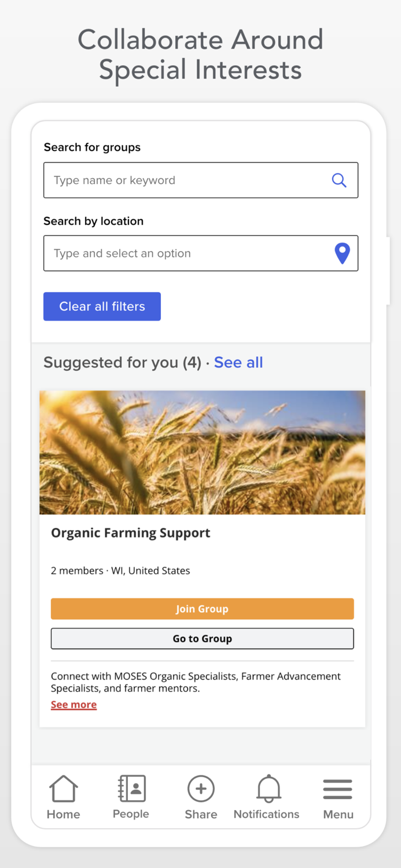Screen dimensions: 401x868
Task: Click the bell outline above Notifications label
Action: (267, 788)
